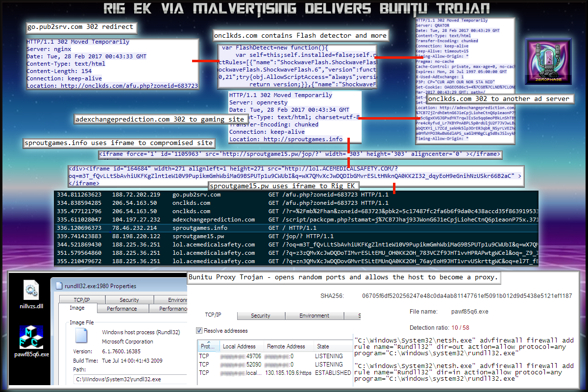588x392 pixels.
Task: Click the pawf85q6.exe MFC icon
Action: point(31,337)
